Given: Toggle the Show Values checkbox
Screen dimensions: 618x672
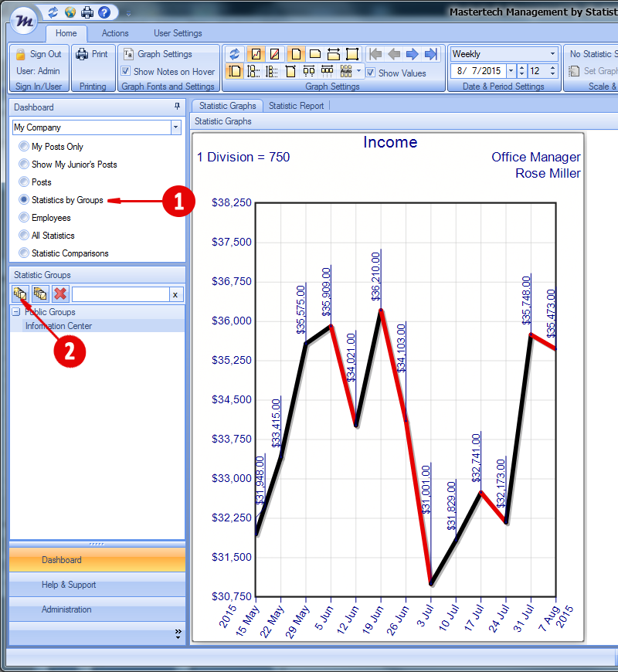Looking at the screenshot, I should pyautogui.click(x=371, y=73).
